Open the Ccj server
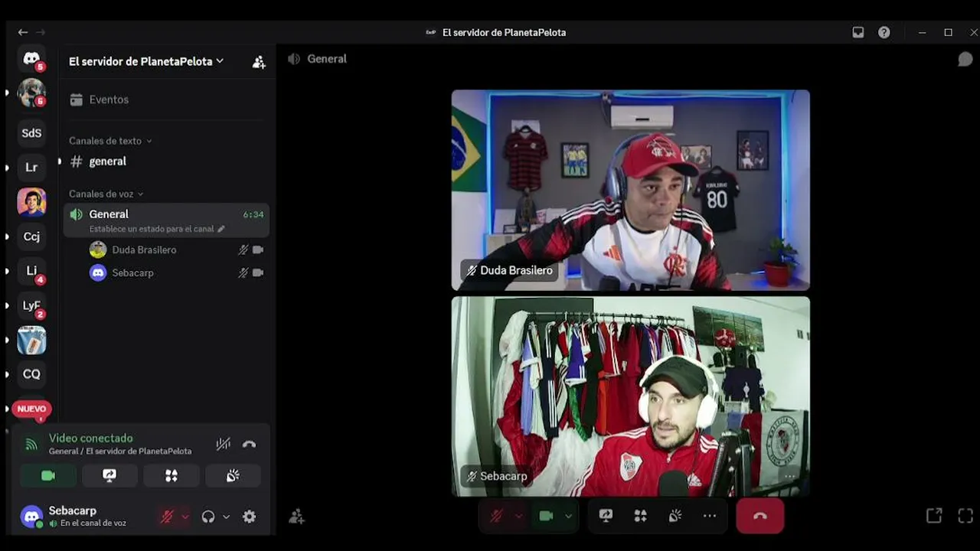Viewport: 980px width, 551px height. pyautogui.click(x=31, y=236)
